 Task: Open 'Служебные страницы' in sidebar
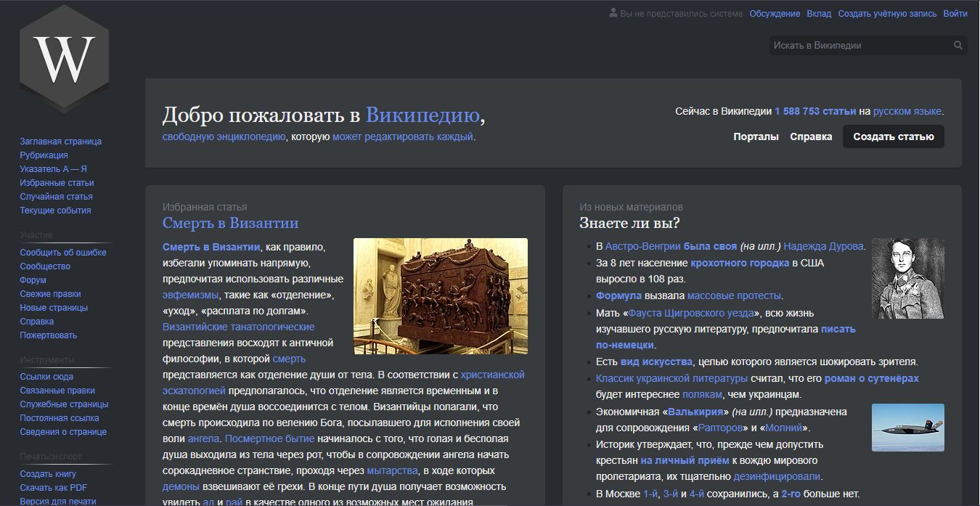tap(65, 404)
